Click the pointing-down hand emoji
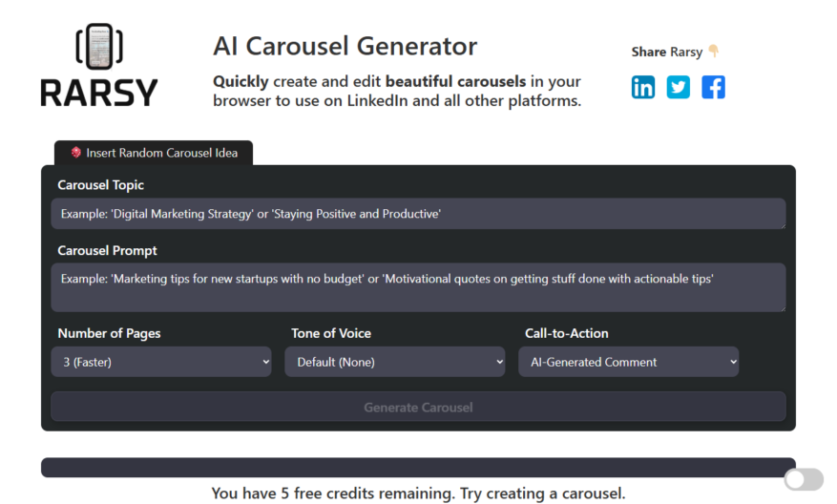Screen dimensions: 837x504 [714, 52]
